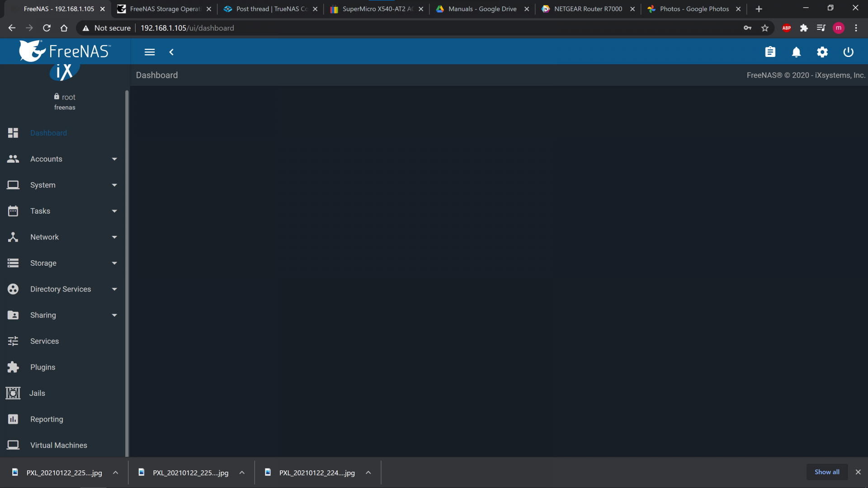This screenshot has width=868, height=488.
Task: Expand the Storage menu arrow
Action: (114, 263)
